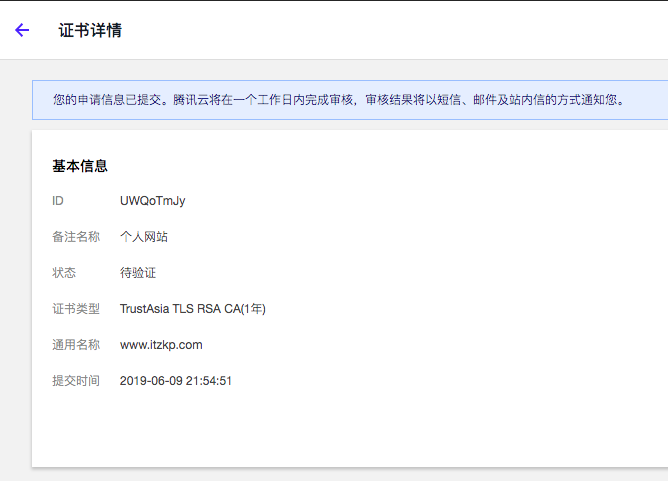Click the 证书类型 label
Screen dimensions: 668x481
coord(76,309)
